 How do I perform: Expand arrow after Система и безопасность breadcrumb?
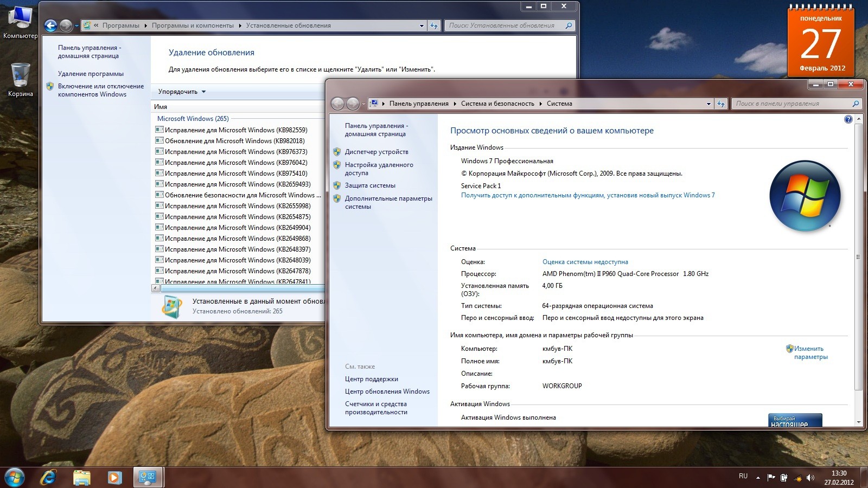(540, 104)
